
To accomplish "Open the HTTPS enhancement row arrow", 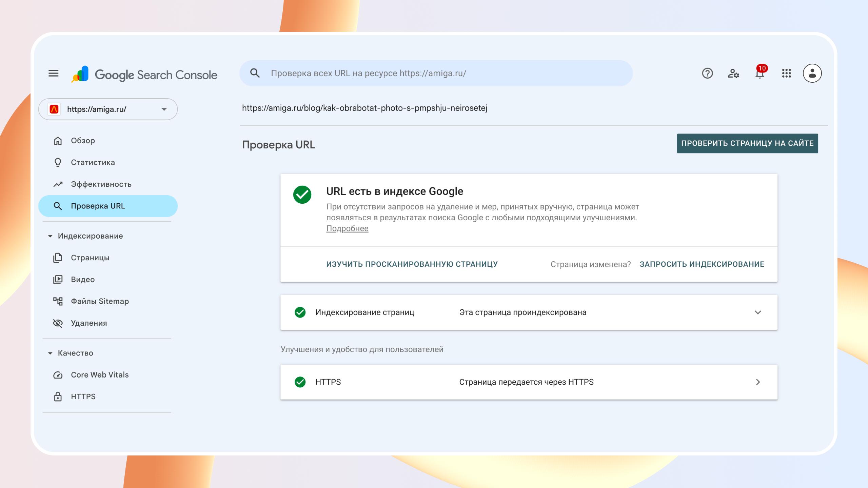I will (x=758, y=382).
